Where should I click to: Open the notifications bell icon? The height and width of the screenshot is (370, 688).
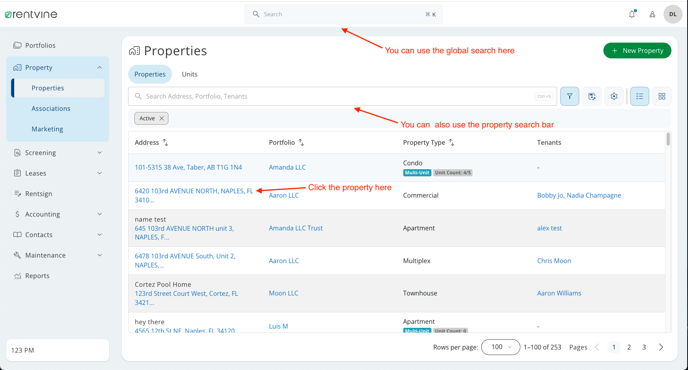click(x=632, y=14)
